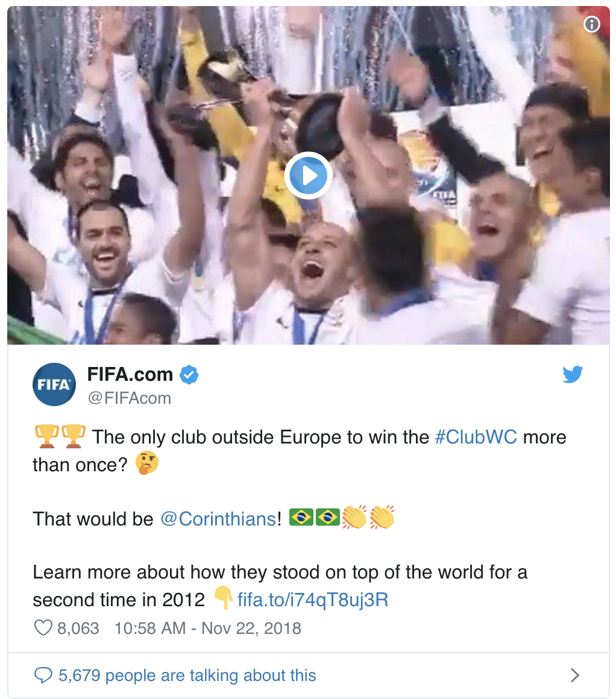View 5,679 people are talking about this
The image size is (616, 699).
(x=187, y=676)
